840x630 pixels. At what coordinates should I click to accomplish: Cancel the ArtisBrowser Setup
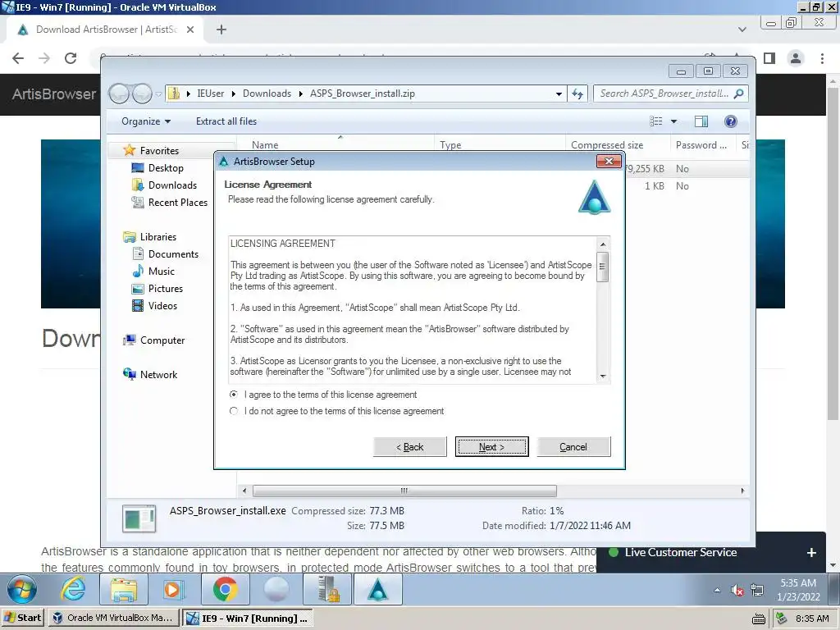coord(573,447)
